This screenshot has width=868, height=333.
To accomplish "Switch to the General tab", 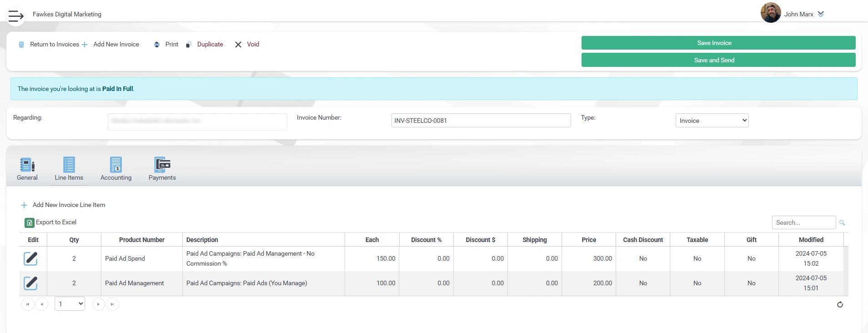I will click(27, 169).
